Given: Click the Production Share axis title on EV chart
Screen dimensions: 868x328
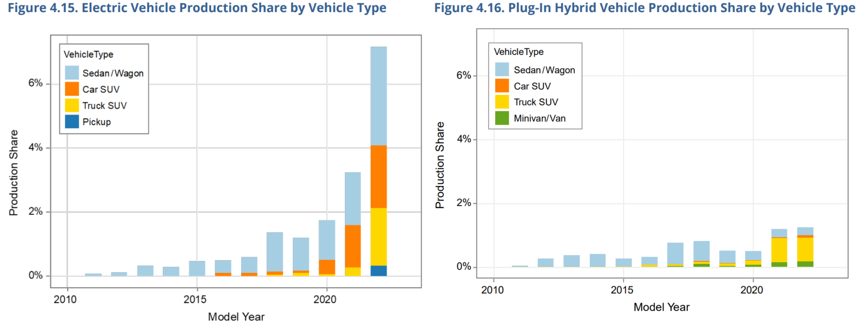Looking at the screenshot, I should [14, 172].
